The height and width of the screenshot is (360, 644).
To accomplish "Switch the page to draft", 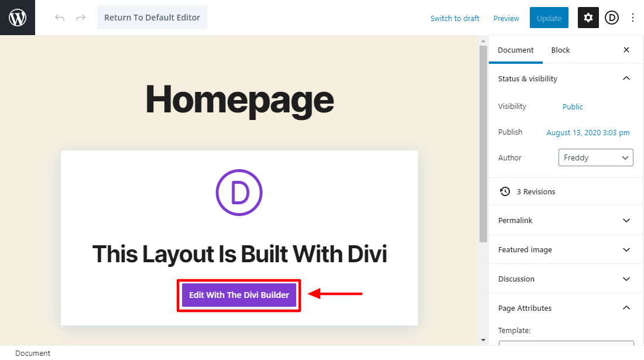I will tap(455, 19).
